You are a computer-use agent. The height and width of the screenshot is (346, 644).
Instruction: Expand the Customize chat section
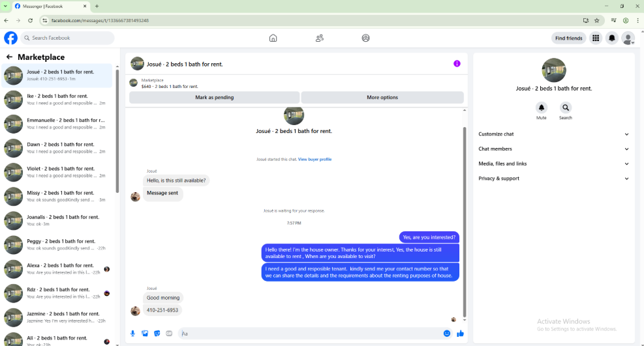[553, 134]
